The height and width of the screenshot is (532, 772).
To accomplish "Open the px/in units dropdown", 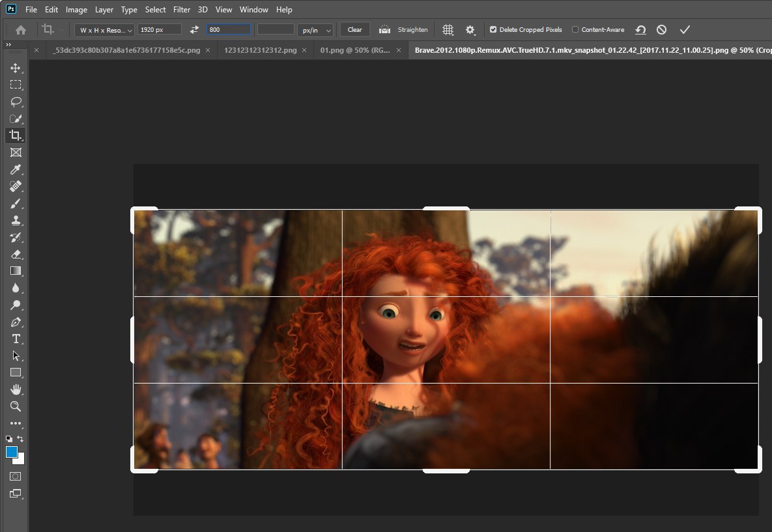I will [315, 30].
